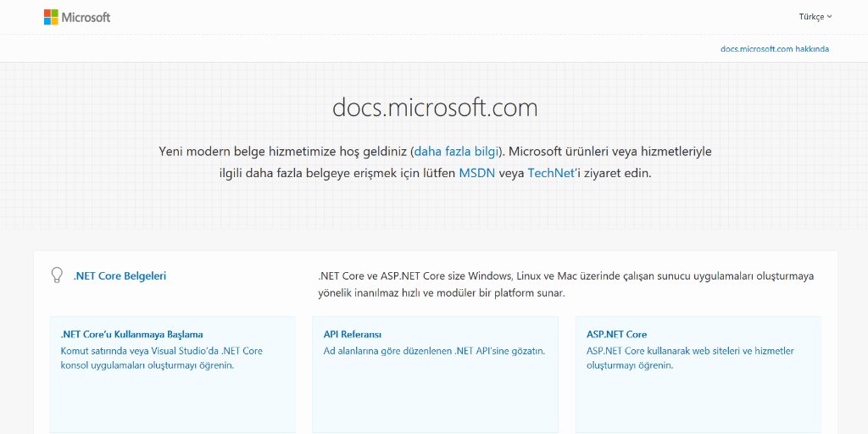Click description 'yönelik inanılmaz hızlı ve modüler bir platform sunar.'

point(442,293)
